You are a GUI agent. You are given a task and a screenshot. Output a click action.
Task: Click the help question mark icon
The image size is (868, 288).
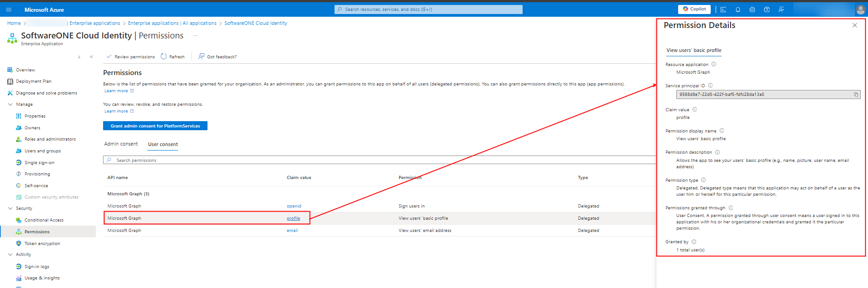[767, 9]
